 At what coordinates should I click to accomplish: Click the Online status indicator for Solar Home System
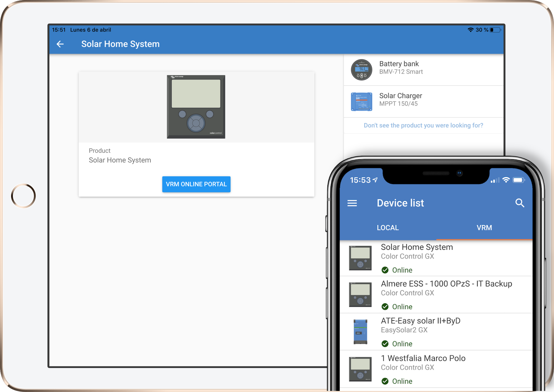[385, 270]
